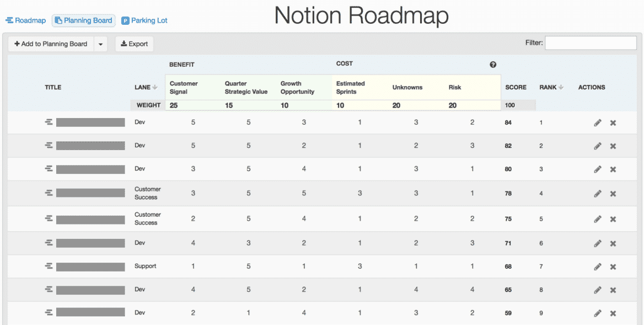644x325 pixels.
Task: Open the Parking Lot tab
Action: (x=144, y=20)
